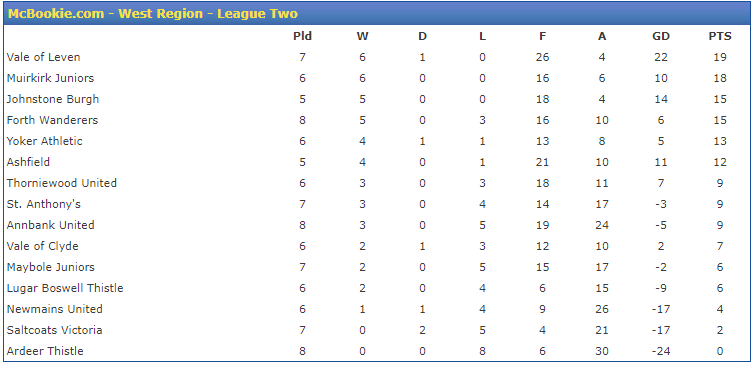Click the Lugar Boswell Thistle name
This screenshot has height=365, width=753.
pos(65,288)
